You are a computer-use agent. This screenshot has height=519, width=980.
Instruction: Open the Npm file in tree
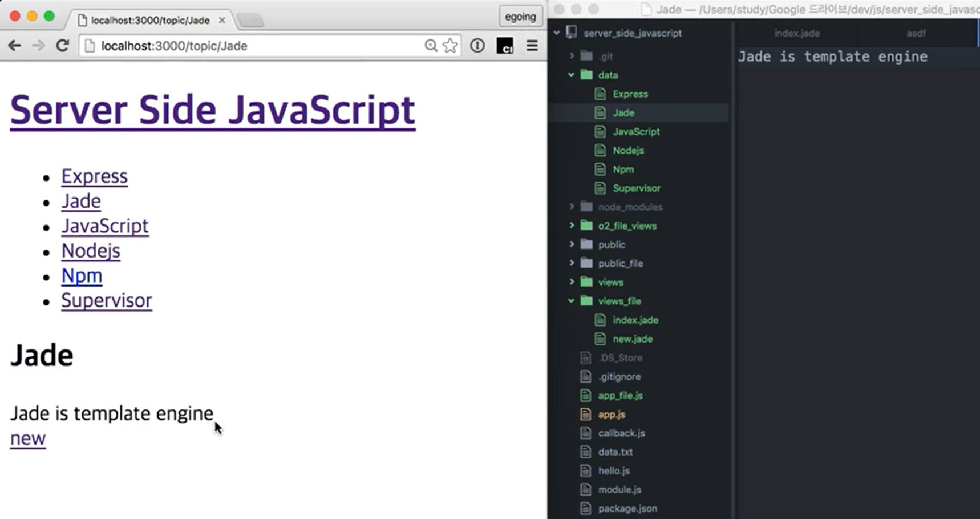pyautogui.click(x=623, y=169)
